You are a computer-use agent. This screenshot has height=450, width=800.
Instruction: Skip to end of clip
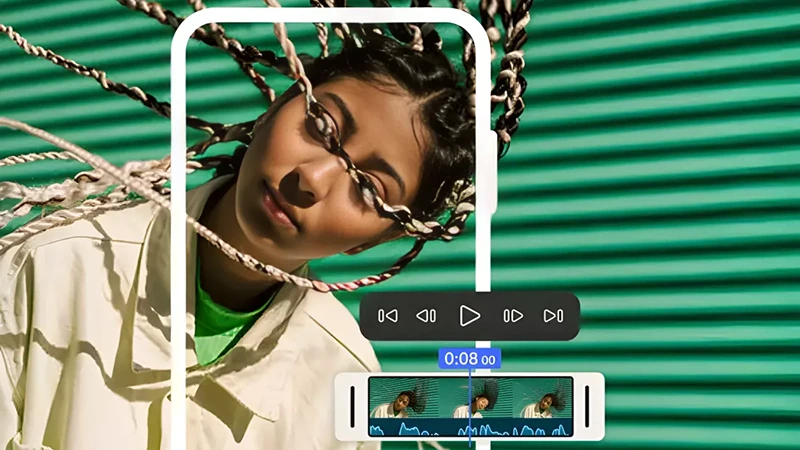click(554, 316)
